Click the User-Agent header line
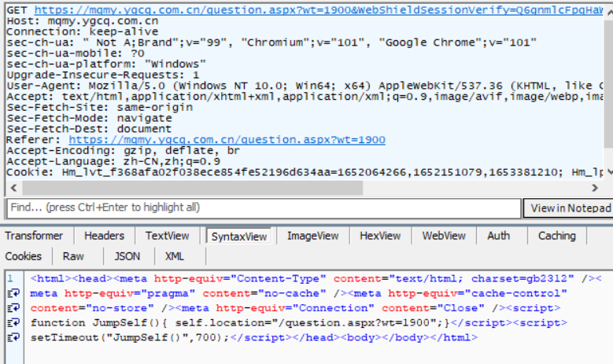 click(305, 86)
